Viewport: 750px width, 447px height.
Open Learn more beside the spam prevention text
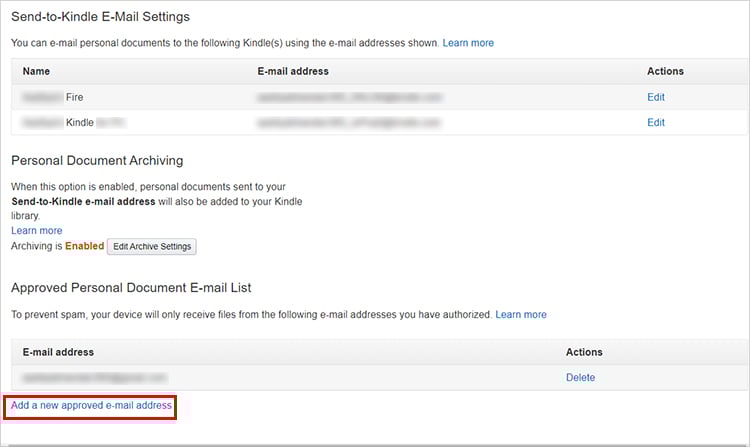pyautogui.click(x=521, y=314)
